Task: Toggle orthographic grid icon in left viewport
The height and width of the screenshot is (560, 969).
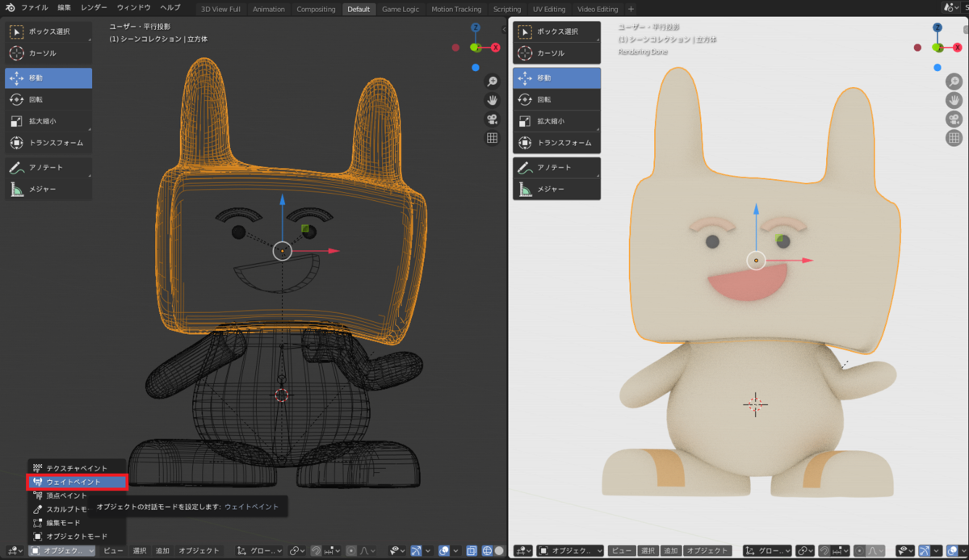Action: pyautogui.click(x=492, y=138)
